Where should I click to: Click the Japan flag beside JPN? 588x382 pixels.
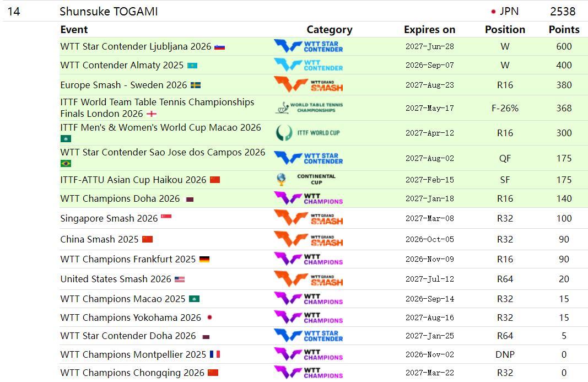(x=494, y=12)
